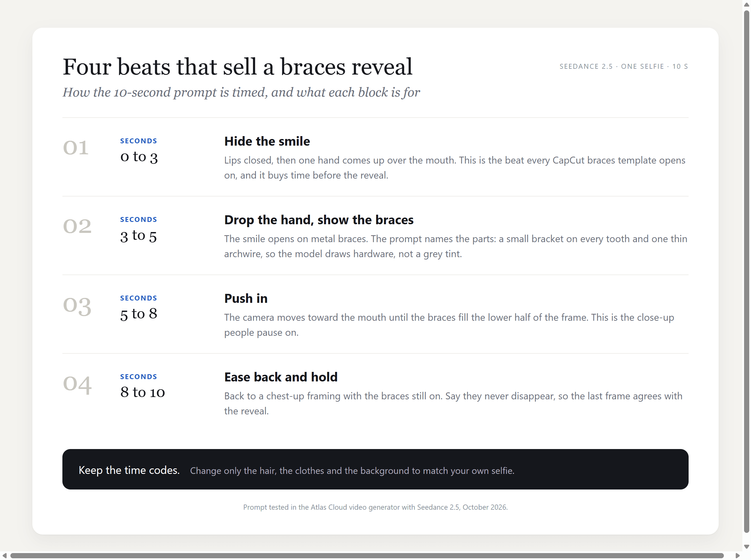The width and height of the screenshot is (751, 560).
Task: Click the 'Push in' heading
Action: point(246,299)
